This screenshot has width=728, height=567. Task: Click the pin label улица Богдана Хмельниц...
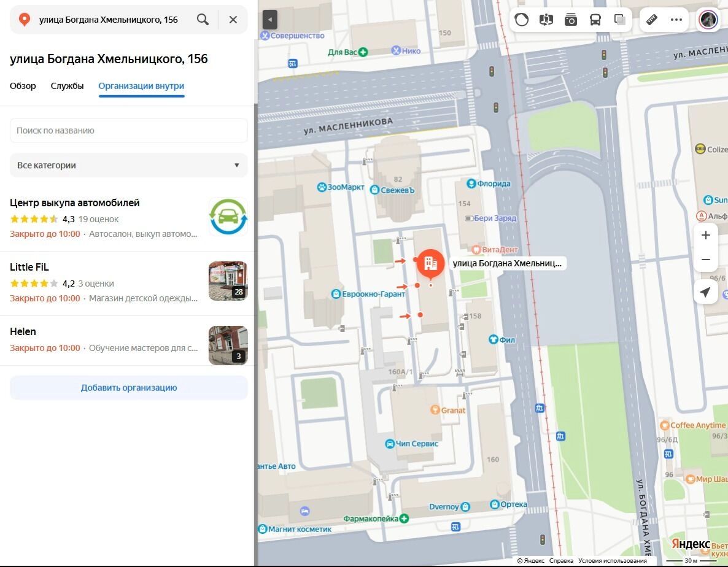[x=507, y=263]
